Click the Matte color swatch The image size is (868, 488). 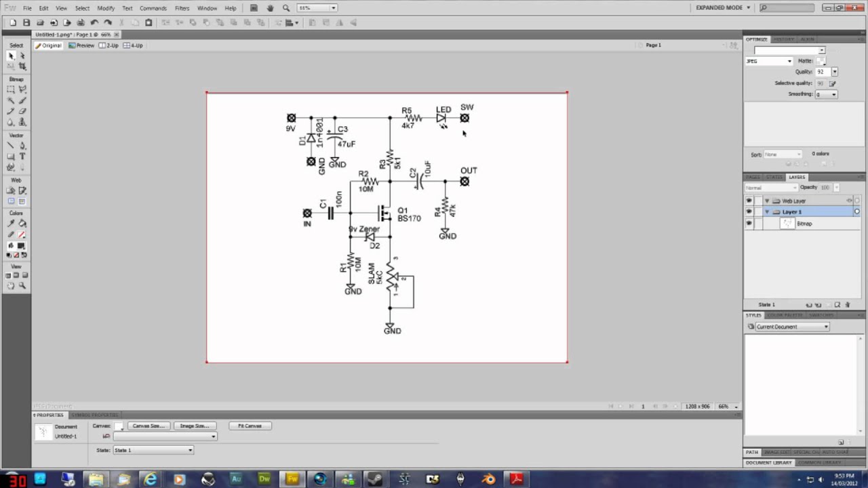[820, 61]
